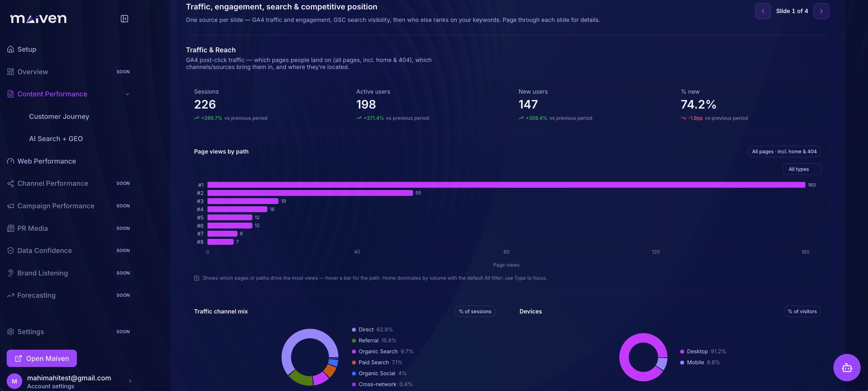Click the PR Media newspaper icon
The width and height of the screenshot is (868, 391).
[x=10, y=228]
